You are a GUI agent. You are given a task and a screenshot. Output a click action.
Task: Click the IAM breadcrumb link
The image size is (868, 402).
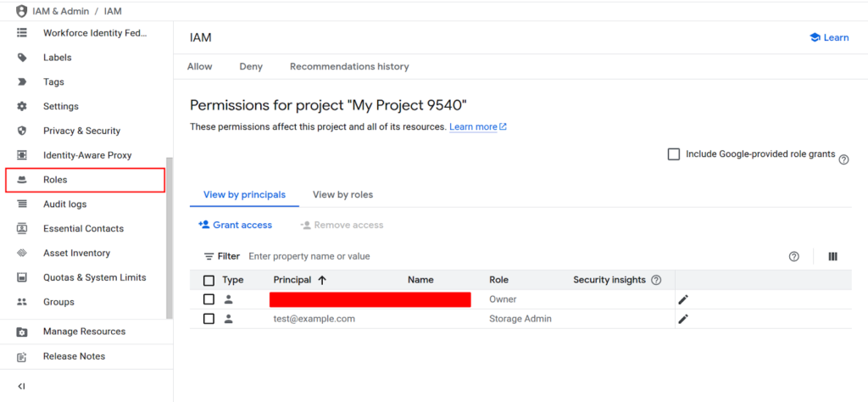[x=113, y=10]
